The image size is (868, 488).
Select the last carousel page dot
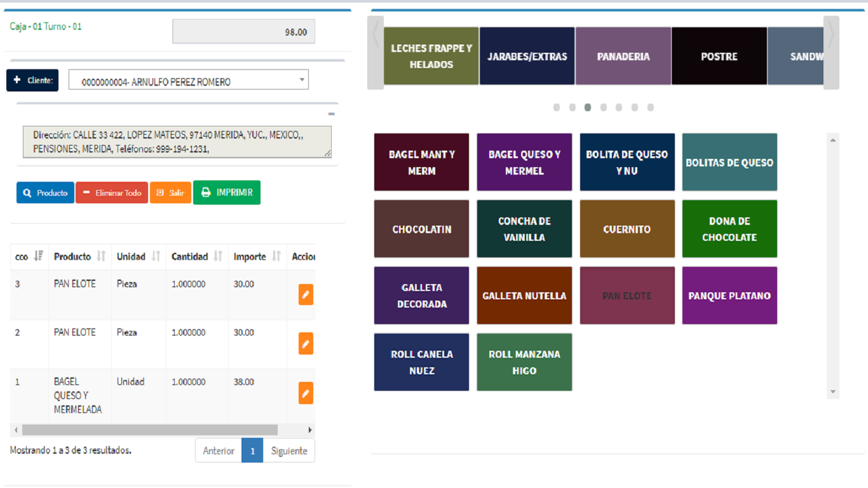pyautogui.click(x=650, y=107)
